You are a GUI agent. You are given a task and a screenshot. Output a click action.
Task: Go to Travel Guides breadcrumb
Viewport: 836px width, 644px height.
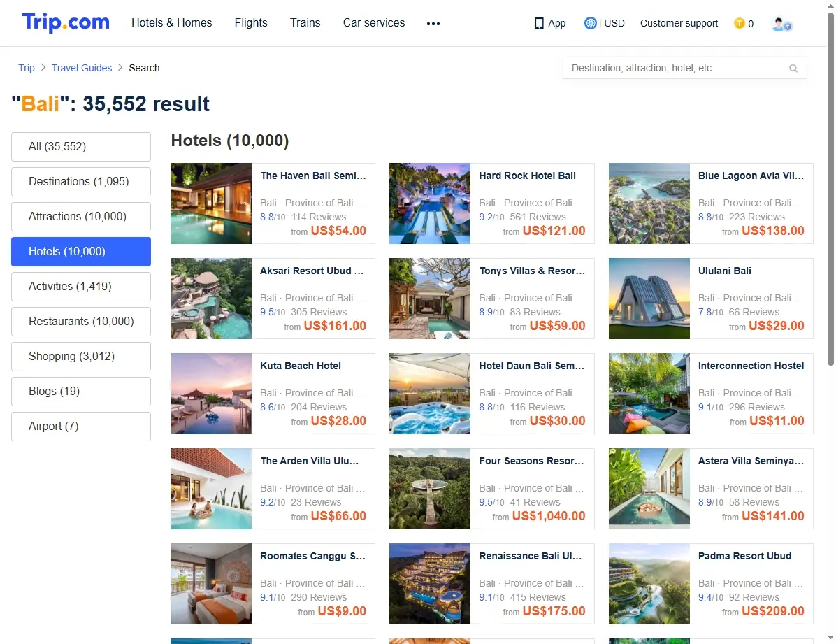tap(82, 68)
